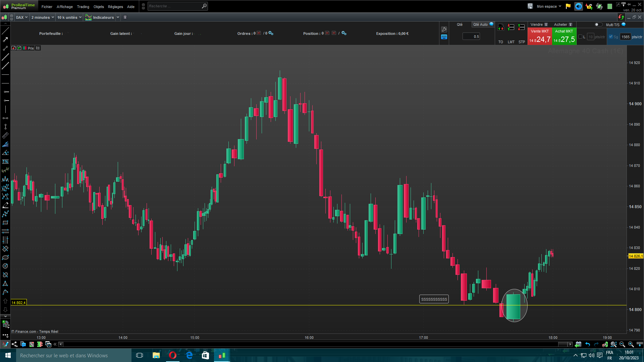Open the 10 k unités dropdown
Screen dimensions: 644x362
[69, 17]
